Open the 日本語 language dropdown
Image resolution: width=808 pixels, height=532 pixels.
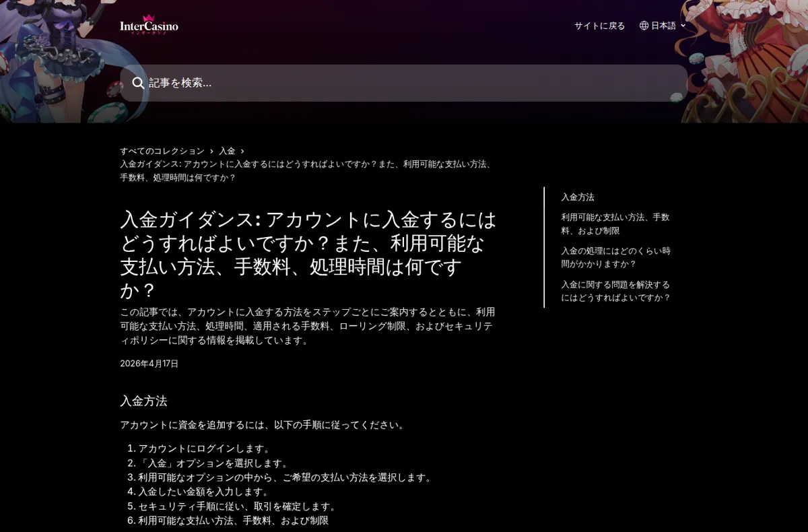(x=663, y=26)
